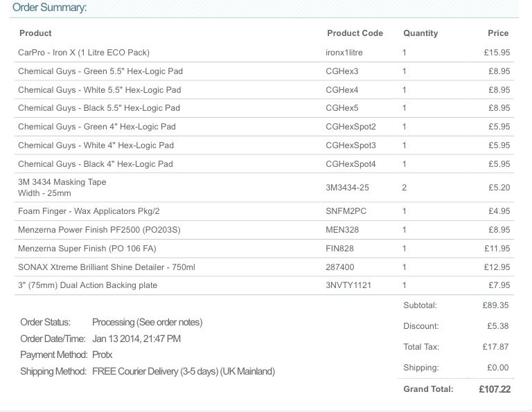Viewport: 532px width, 412px height.
Task: Select Menzerna Super Finish product name
Action: coord(87,248)
